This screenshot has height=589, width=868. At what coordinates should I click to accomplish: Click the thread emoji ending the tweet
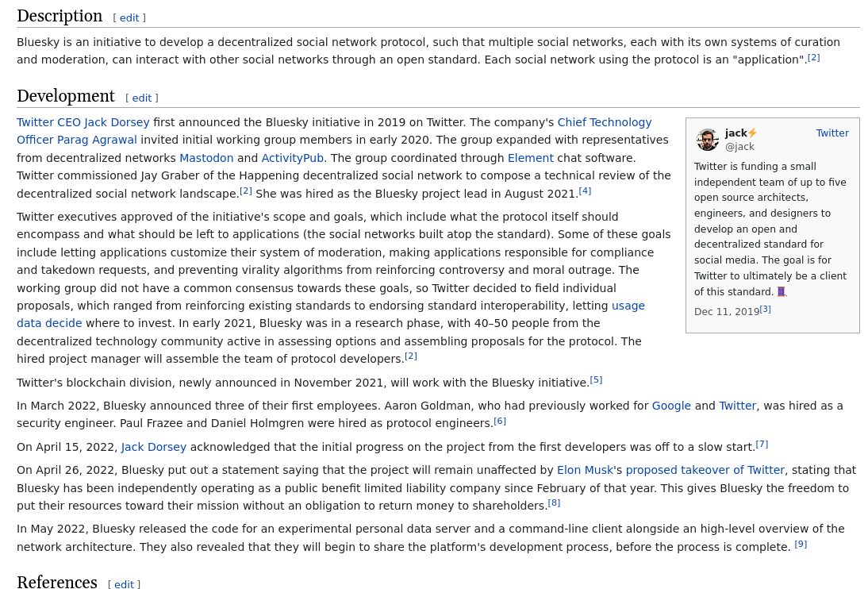pyautogui.click(x=781, y=291)
